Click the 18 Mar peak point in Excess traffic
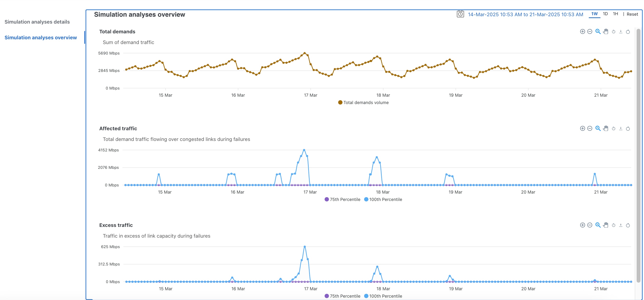Viewport: 644px width, 300px height. tap(377, 267)
